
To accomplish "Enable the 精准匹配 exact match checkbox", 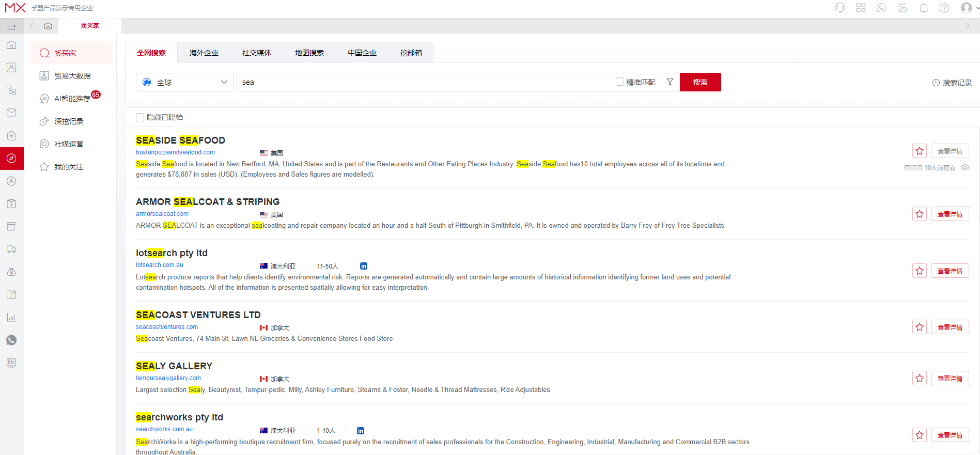I will (x=620, y=82).
